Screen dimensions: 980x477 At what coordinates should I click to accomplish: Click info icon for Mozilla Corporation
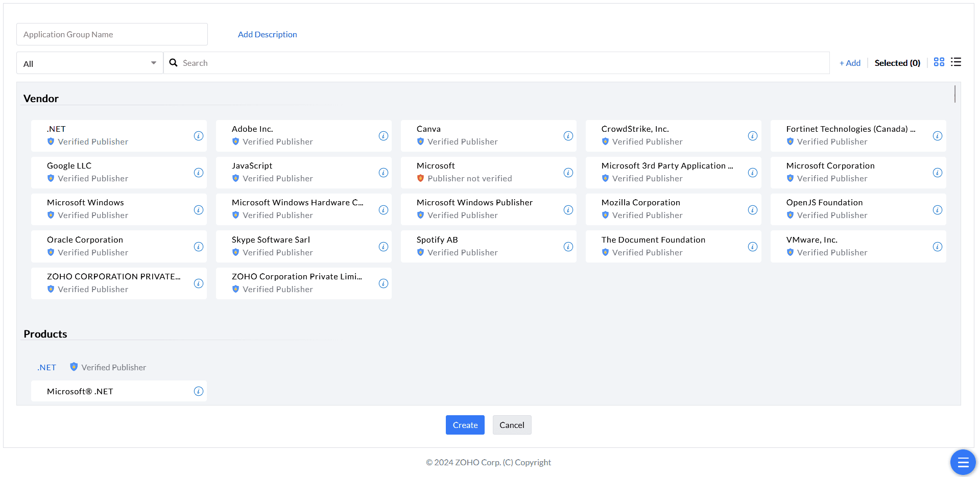tap(752, 210)
